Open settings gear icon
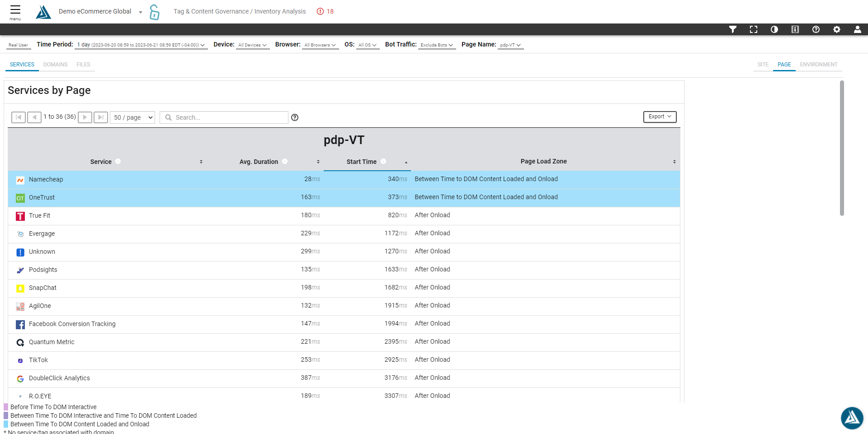The image size is (868, 434). [837, 29]
